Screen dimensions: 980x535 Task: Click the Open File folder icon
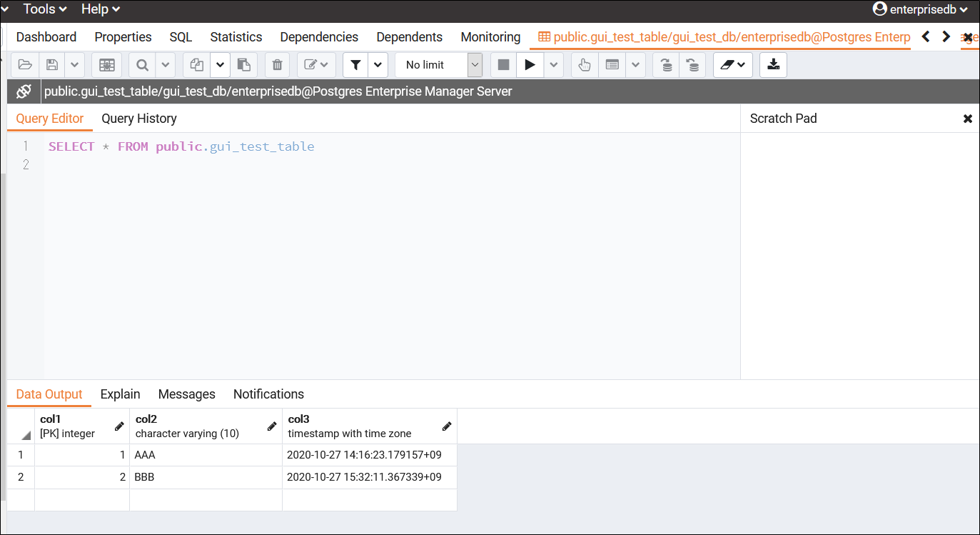pyautogui.click(x=25, y=65)
